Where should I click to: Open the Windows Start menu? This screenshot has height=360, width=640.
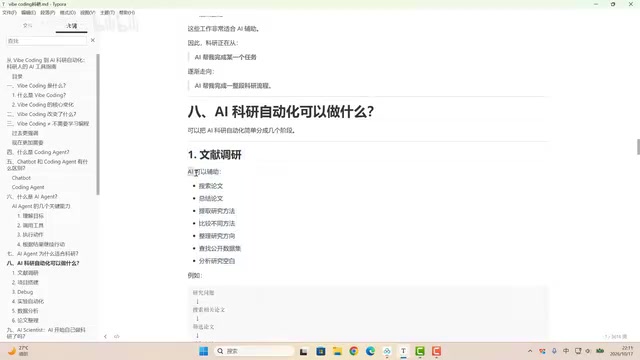(x=204, y=351)
